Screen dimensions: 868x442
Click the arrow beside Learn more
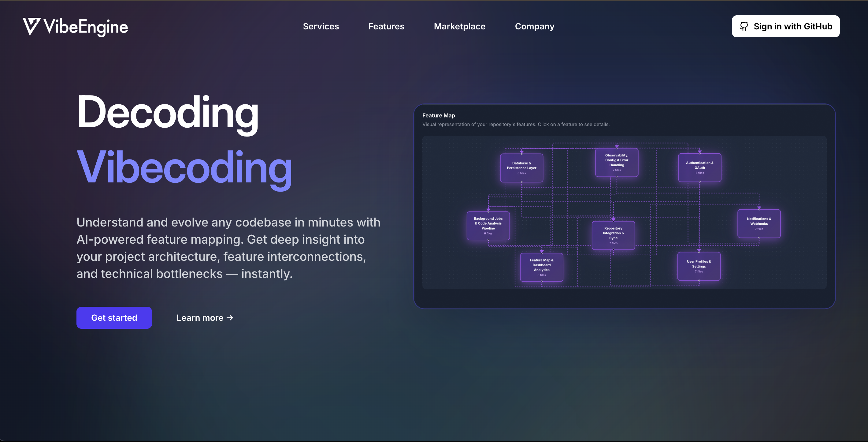click(230, 318)
